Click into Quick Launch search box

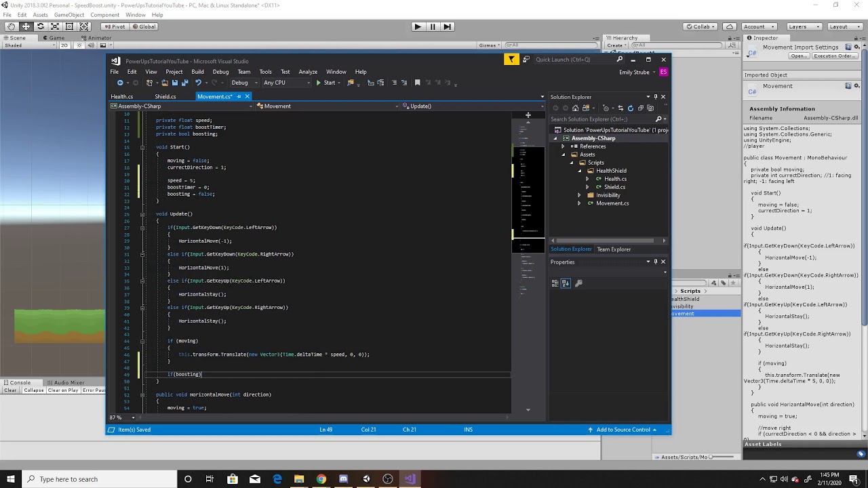580,60
